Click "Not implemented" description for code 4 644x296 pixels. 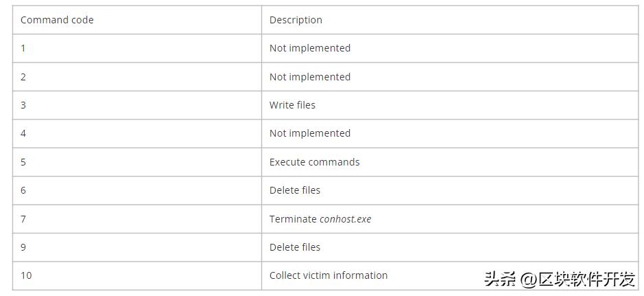point(310,133)
